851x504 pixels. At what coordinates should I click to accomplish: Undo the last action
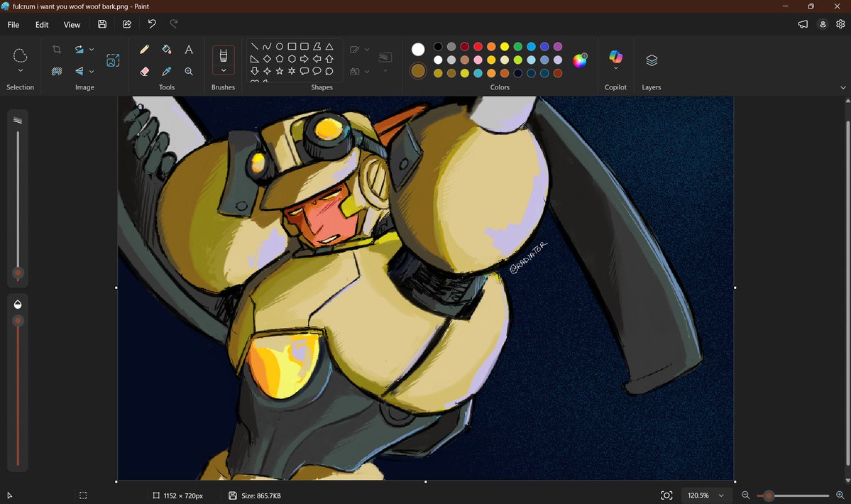pos(152,24)
